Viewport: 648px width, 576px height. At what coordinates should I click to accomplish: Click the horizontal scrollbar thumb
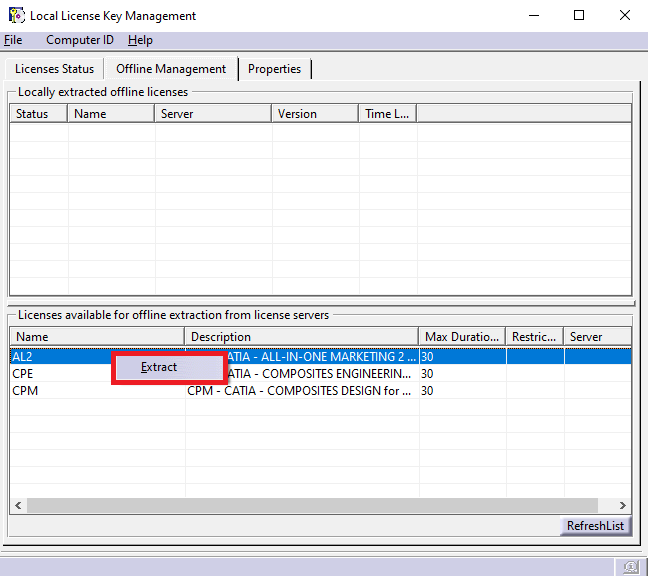click(x=300, y=506)
